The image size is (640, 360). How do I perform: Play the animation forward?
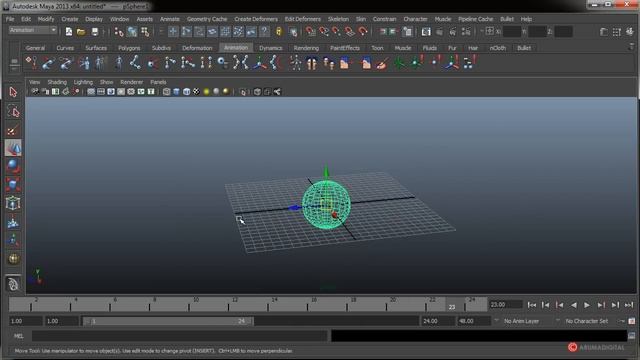coord(587,305)
